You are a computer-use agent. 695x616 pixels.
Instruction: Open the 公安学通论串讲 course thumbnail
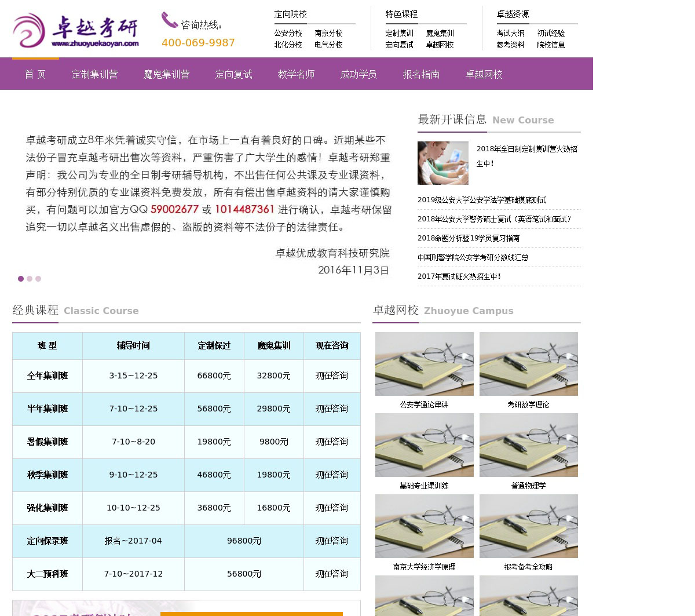(x=424, y=364)
